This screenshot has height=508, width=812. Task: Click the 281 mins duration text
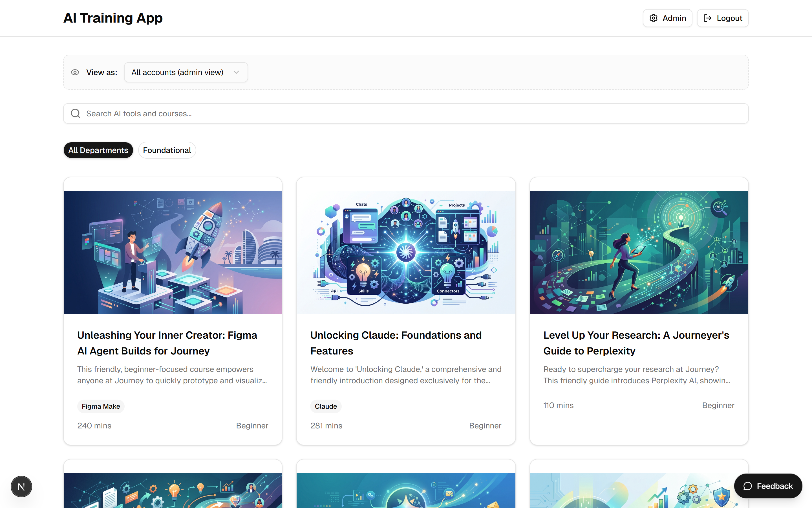coord(326,426)
